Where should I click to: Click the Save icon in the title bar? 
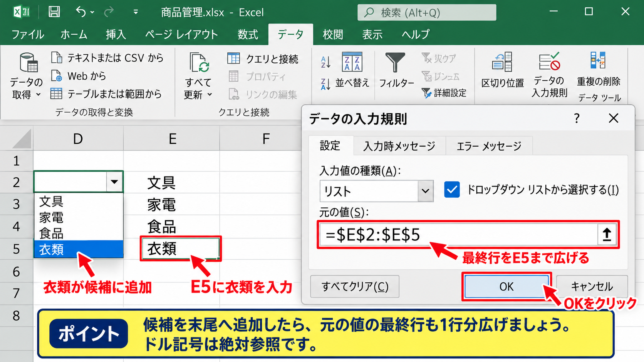pos(54,12)
